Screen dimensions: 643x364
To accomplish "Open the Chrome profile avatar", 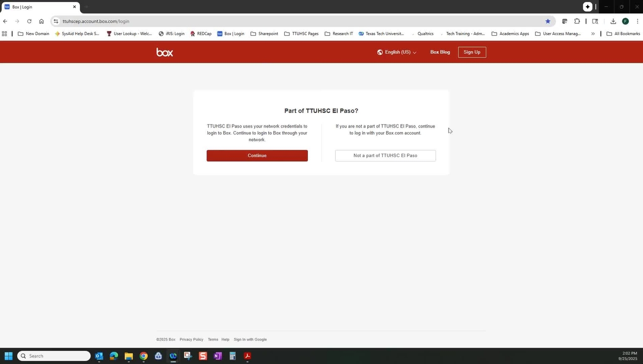I will click(x=625, y=21).
